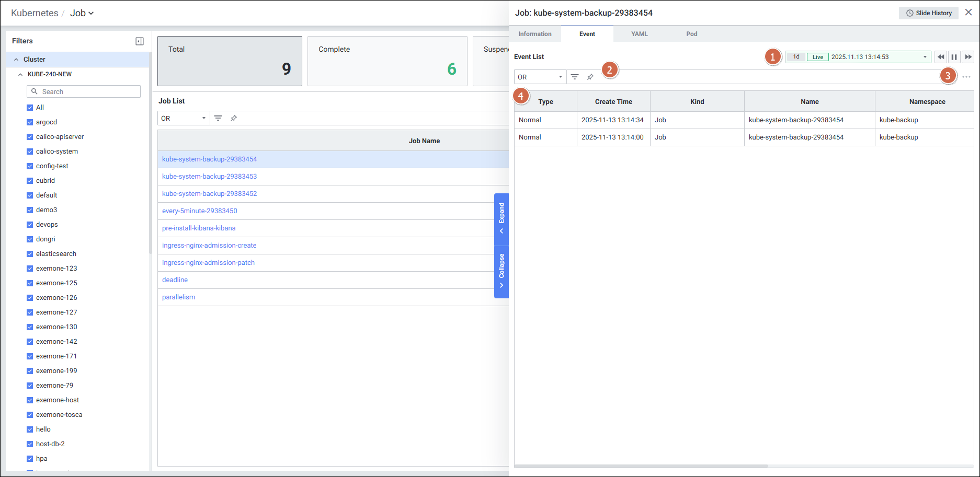Step the time forward with fast-forward button
The width and height of the screenshot is (980, 477).
pos(968,57)
